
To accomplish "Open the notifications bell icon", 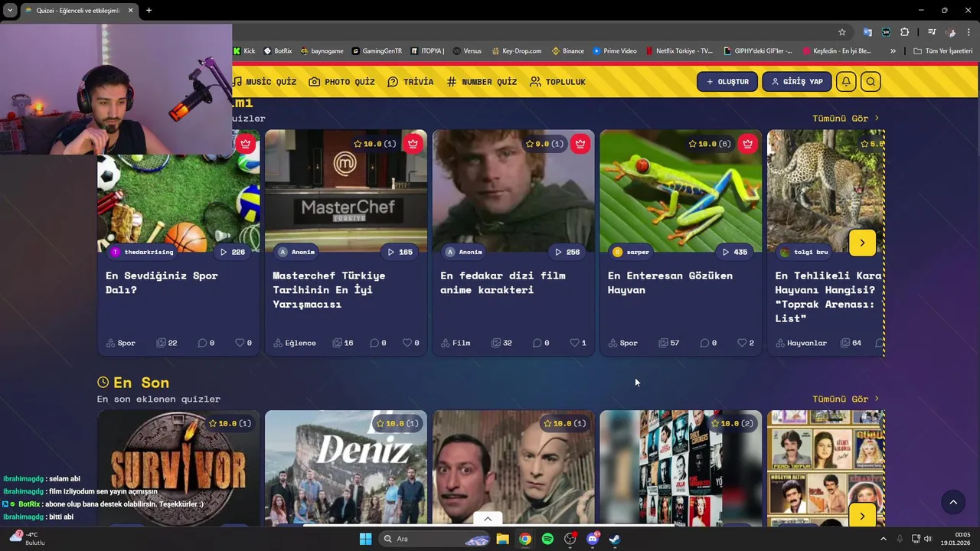I will coord(846,82).
